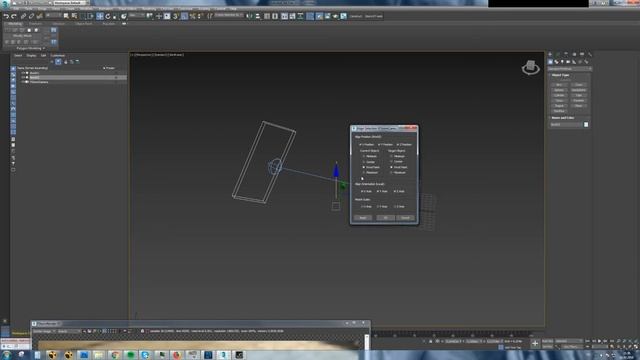Open Customize menu in Scene Explorer
The height and width of the screenshot is (360, 640).
pos(58,56)
